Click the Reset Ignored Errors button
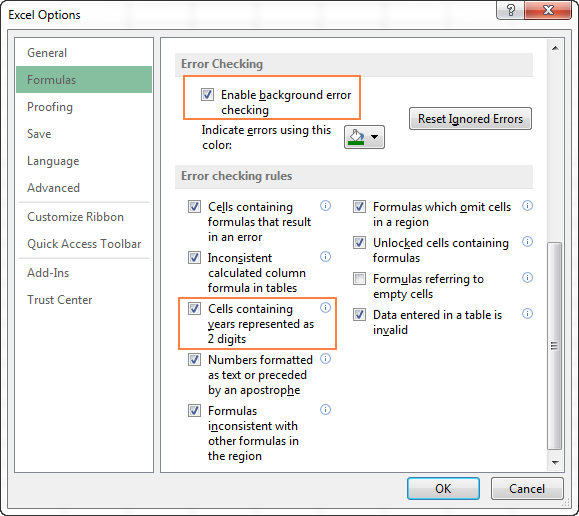 (470, 119)
